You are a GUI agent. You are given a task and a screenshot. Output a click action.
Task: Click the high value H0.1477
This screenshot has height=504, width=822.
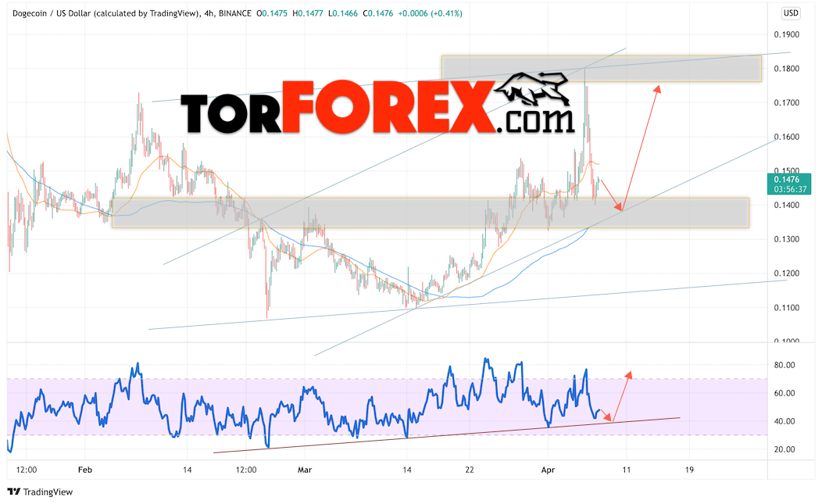coord(308,13)
